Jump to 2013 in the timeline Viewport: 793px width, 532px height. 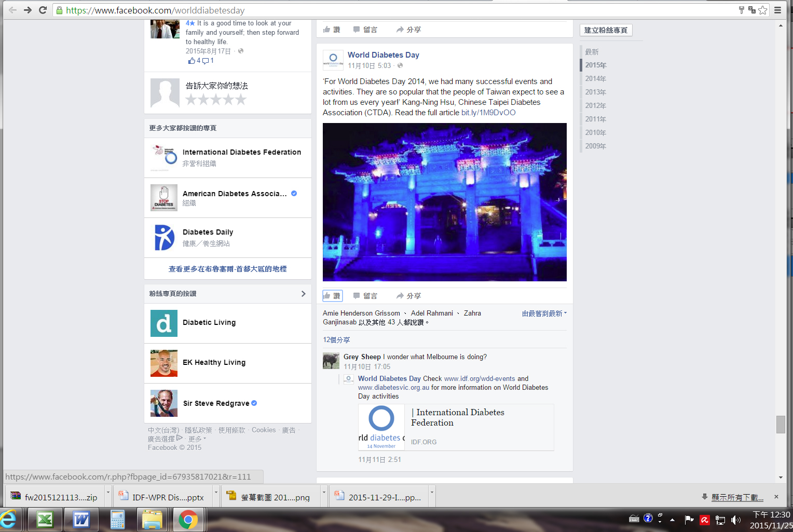(x=596, y=92)
